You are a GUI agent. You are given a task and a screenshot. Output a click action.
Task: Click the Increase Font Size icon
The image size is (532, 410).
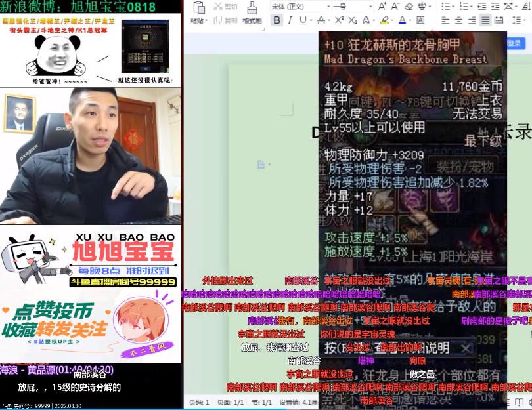381,7
